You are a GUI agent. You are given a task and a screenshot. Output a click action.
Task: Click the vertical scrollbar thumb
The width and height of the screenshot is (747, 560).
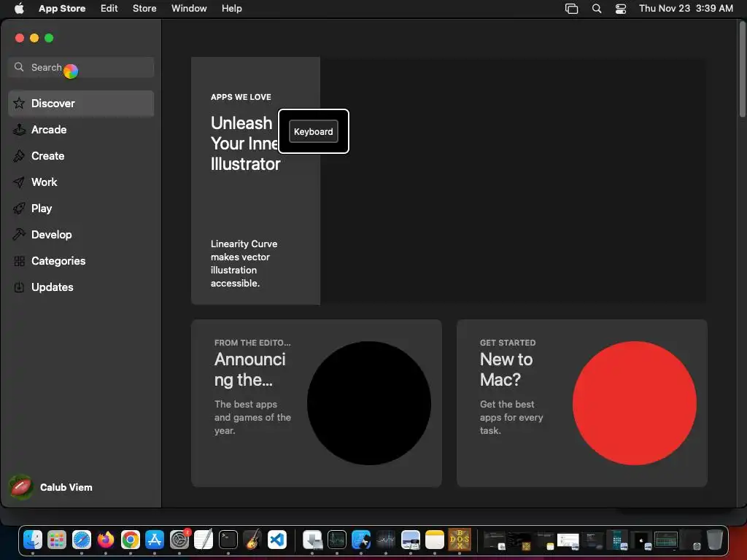point(742,69)
